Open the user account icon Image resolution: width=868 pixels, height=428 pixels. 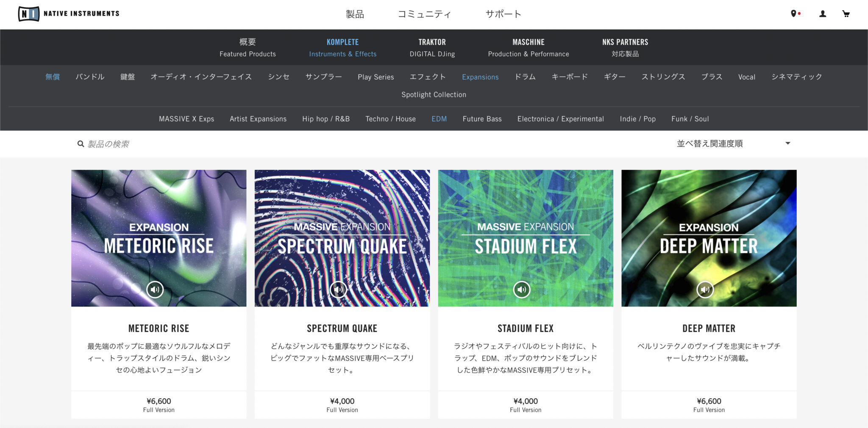tap(822, 14)
